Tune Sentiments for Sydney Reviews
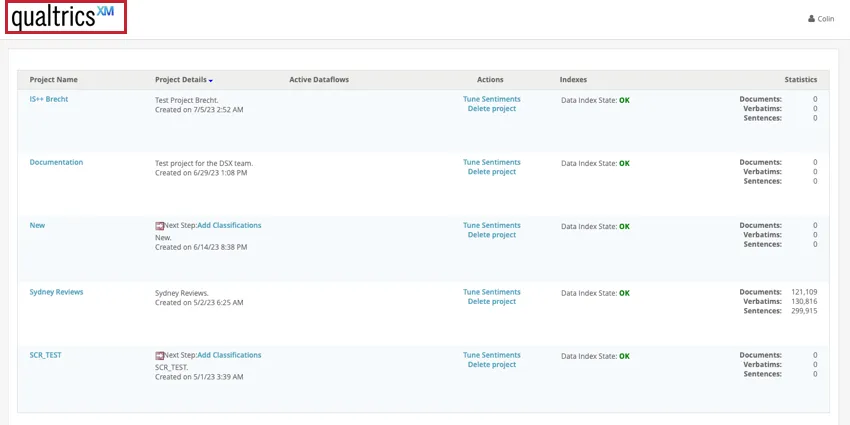The height and width of the screenshot is (425, 850). click(491, 292)
